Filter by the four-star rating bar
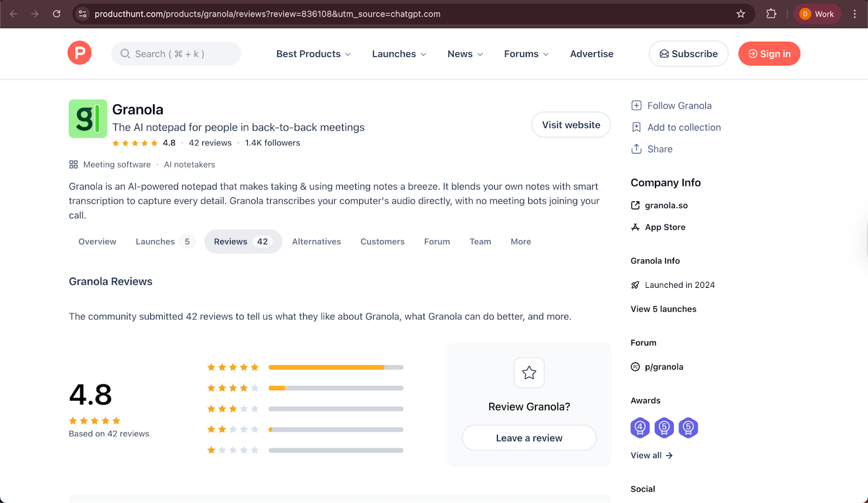The width and height of the screenshot is (868, 503). [x=336, y=388]
